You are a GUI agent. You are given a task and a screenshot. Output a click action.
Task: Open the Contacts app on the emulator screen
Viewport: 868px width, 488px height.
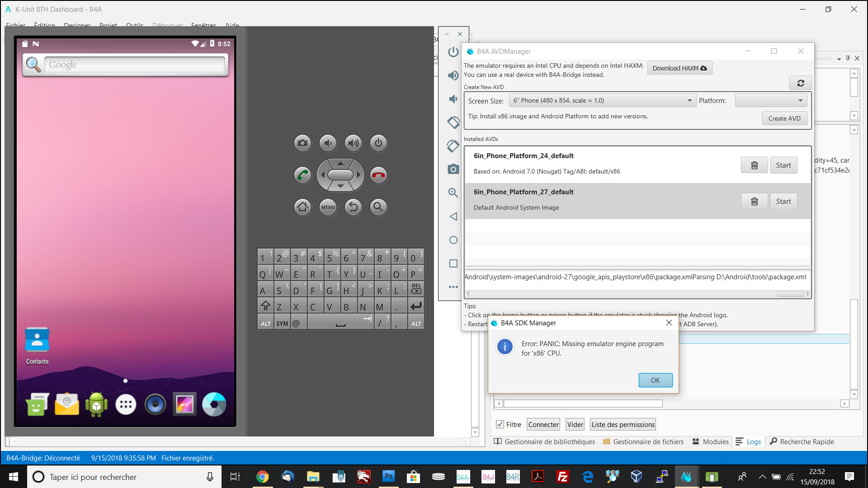click(37, 346)
